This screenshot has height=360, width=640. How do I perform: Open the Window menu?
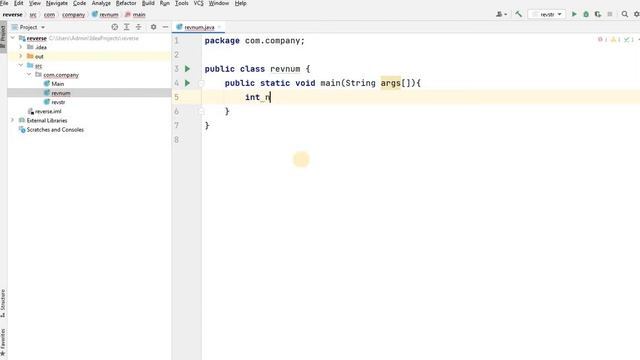pos(219,3)
